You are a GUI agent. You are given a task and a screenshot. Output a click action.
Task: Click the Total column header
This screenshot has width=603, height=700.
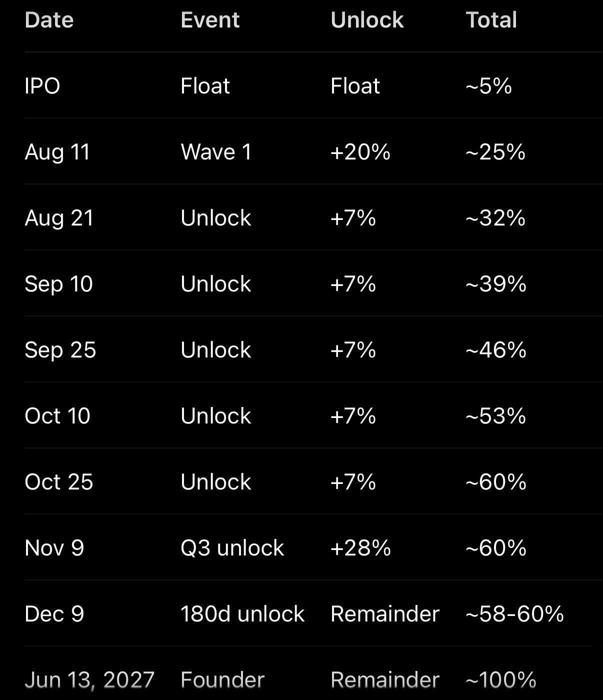(x=491, y=20)
